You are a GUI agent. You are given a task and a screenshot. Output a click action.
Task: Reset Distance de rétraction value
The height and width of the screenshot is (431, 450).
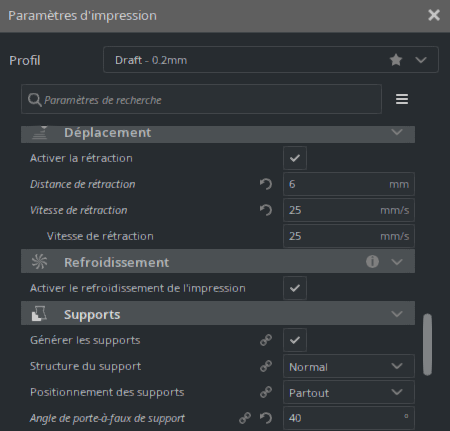tap(266, 184)
